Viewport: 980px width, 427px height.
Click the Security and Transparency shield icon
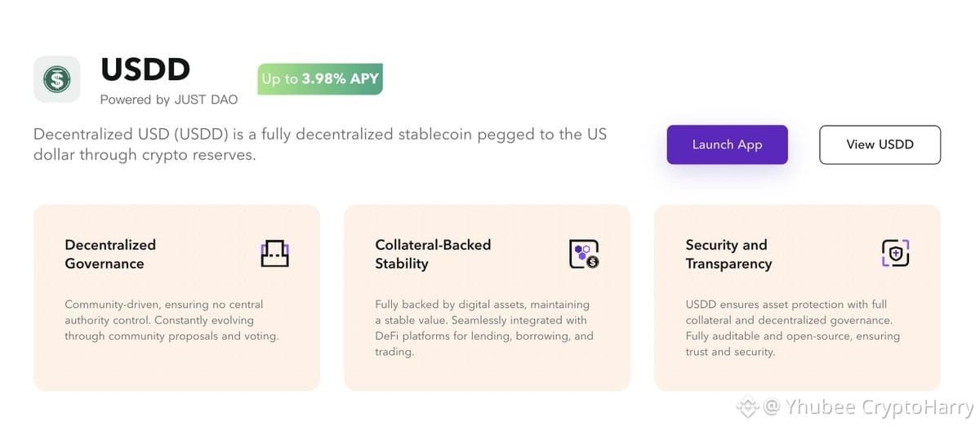pos(895,253)
